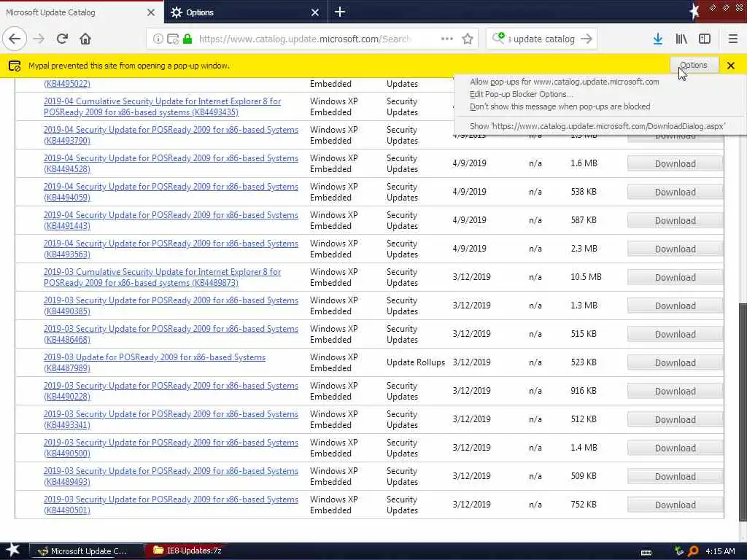The image size is (747, 560).
Task: Open the KB4487989 Update for POSReady link
Action: tap(155, 362)
